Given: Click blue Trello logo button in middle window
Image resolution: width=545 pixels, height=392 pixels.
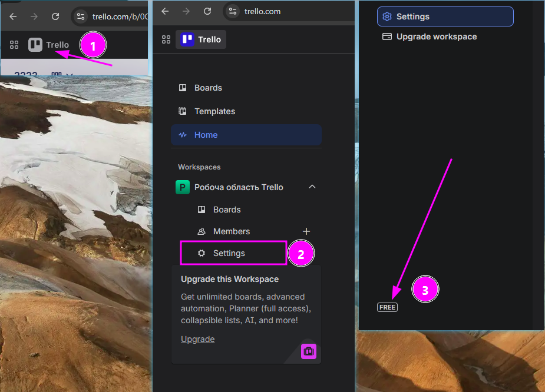Looking at the screenshot, I should click(201, 39).
